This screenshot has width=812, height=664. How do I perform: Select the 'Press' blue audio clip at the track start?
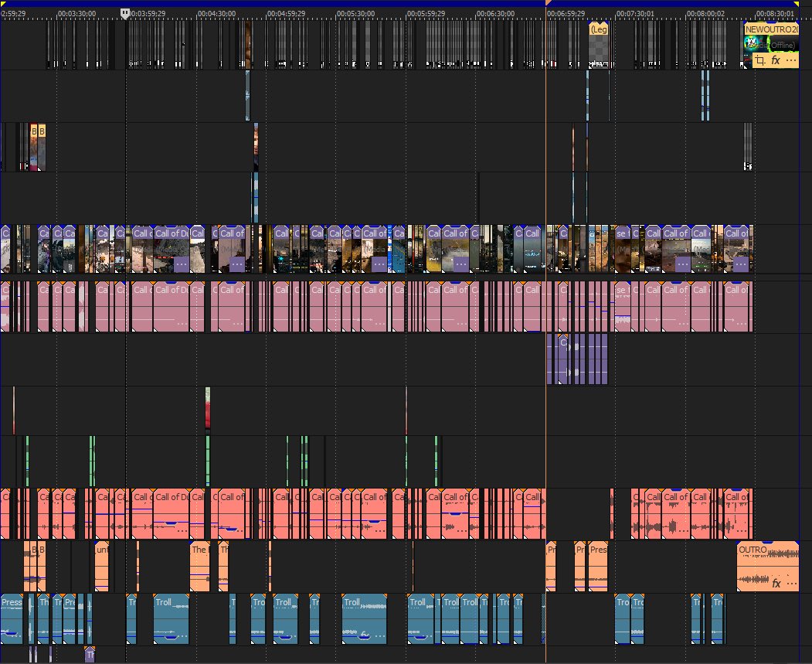click(x=12, y=619)
